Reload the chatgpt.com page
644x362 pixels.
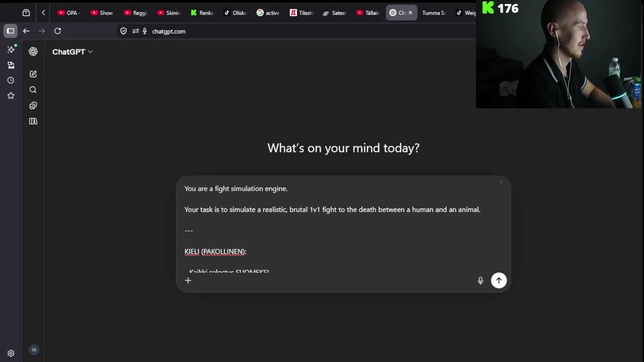pyautogui.click(x=58, y=31)
